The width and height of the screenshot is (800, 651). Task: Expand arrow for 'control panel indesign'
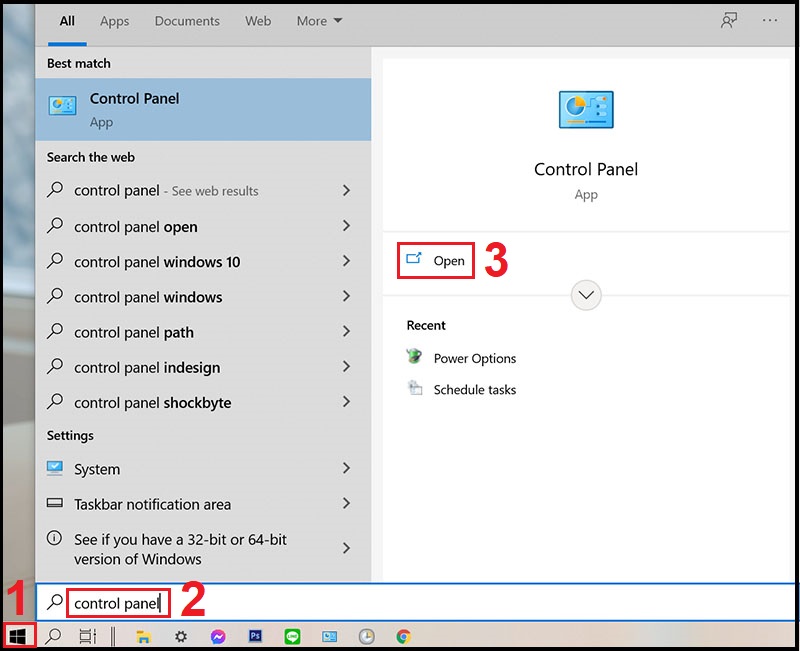point(346,366)
